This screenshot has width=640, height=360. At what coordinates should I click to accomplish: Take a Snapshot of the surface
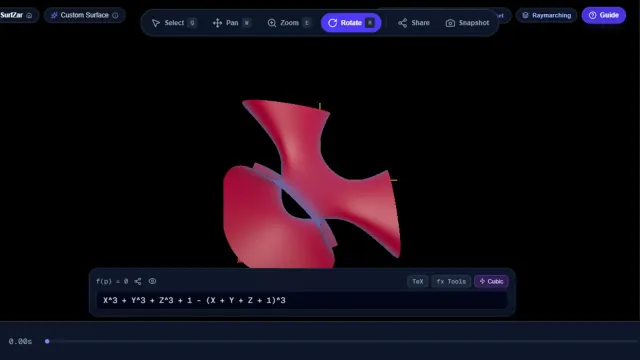click(467, 23)
